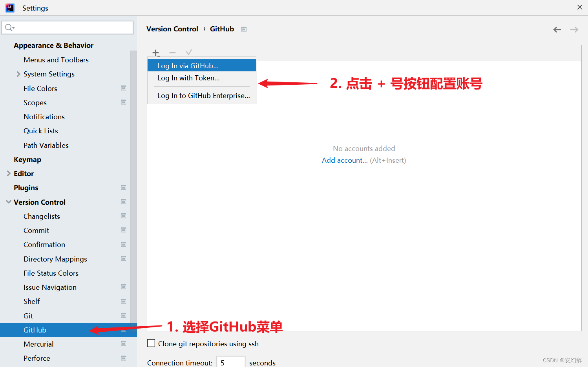Image resolution: width=588 pixels, height=367 pixels.
Task: Choose Log In to GitHub Enterprise option
Action: pyautogui.click(x=202, y=96)
